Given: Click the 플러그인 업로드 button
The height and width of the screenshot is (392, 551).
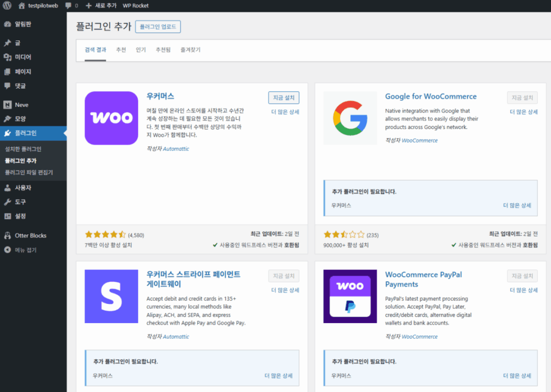Looking at the screenshot, I should [x=157, y=26].
